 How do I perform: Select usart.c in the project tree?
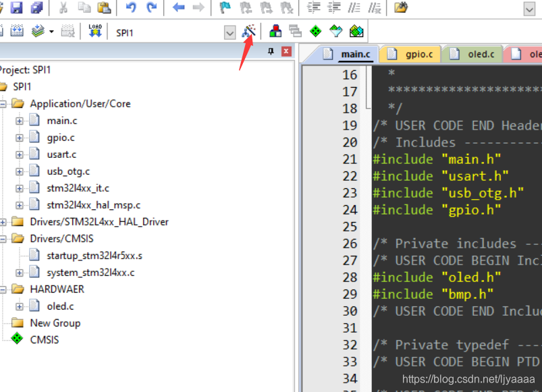click(x=61, y=155)
